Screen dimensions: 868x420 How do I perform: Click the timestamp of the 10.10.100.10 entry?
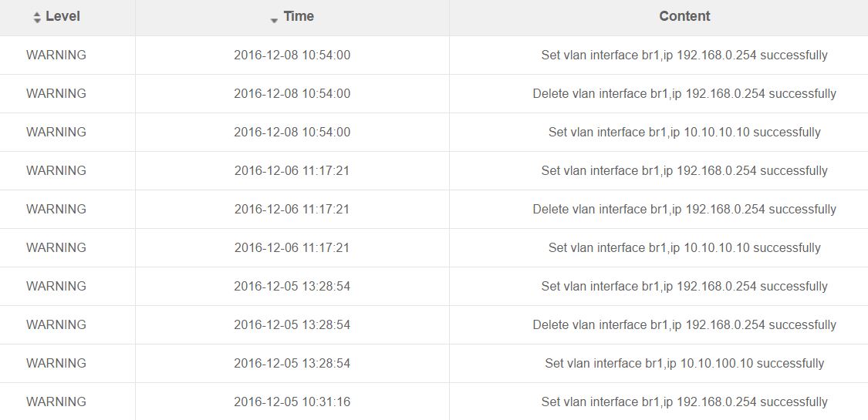(292, 364)
